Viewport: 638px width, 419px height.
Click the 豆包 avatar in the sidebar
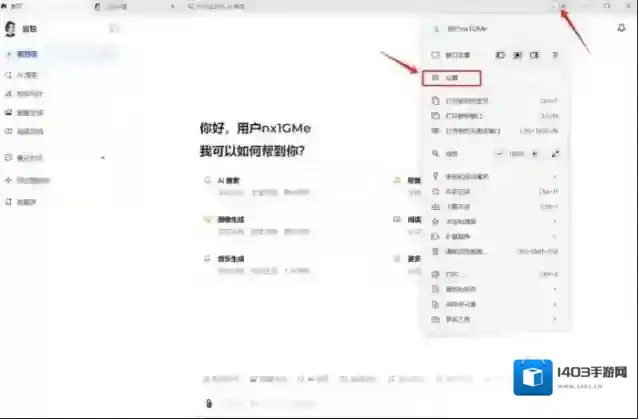[10, 29]
